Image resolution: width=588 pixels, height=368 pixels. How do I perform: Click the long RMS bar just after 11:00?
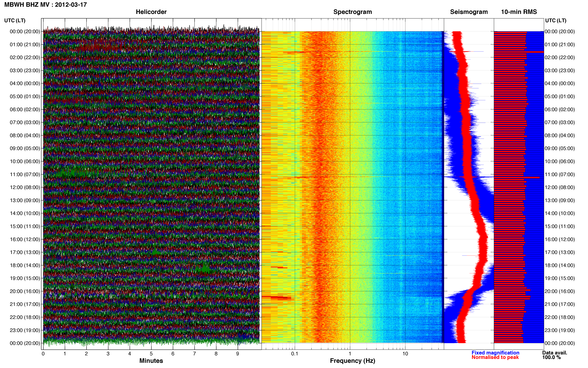(517, 177)
